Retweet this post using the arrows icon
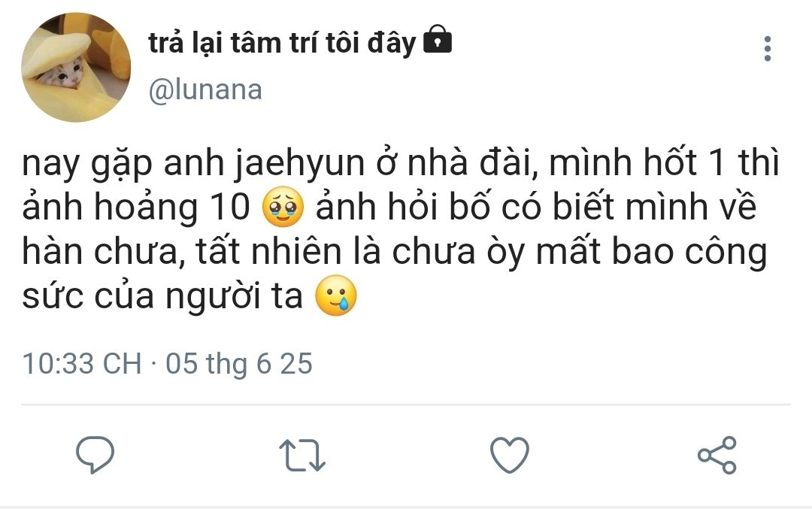 pos(302,456)
